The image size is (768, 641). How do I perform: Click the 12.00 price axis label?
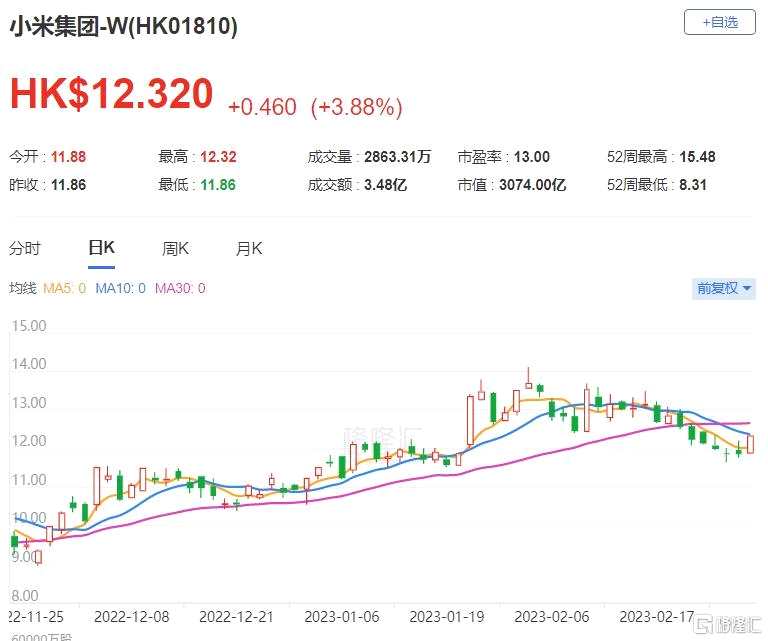point(29,441)
